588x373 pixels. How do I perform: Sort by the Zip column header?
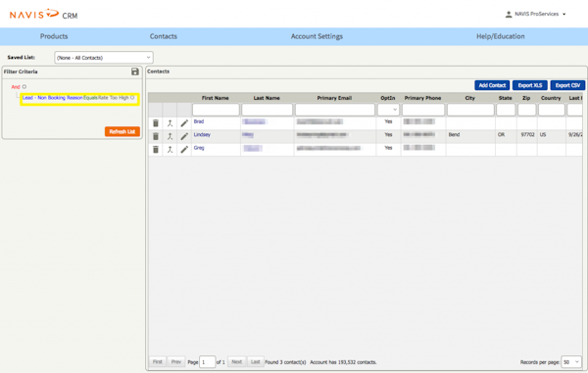pyautogui.click(x=526, y=98)
